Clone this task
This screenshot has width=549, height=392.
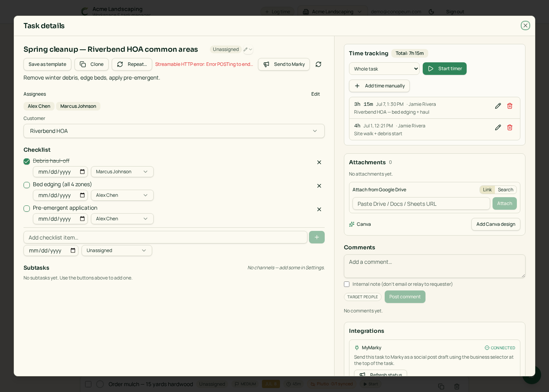point(91,64)
